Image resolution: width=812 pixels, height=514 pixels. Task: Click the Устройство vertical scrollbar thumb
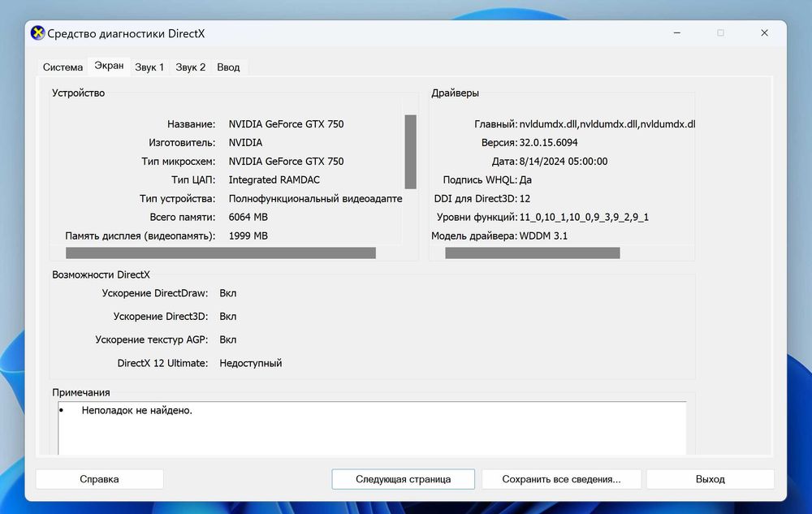coord(411,152)
